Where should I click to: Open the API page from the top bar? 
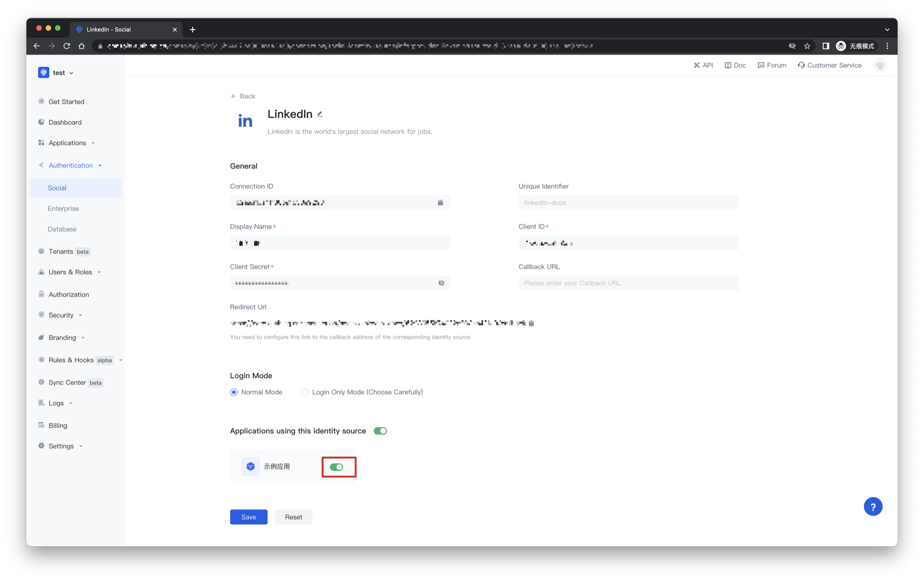tap(703, 65)
